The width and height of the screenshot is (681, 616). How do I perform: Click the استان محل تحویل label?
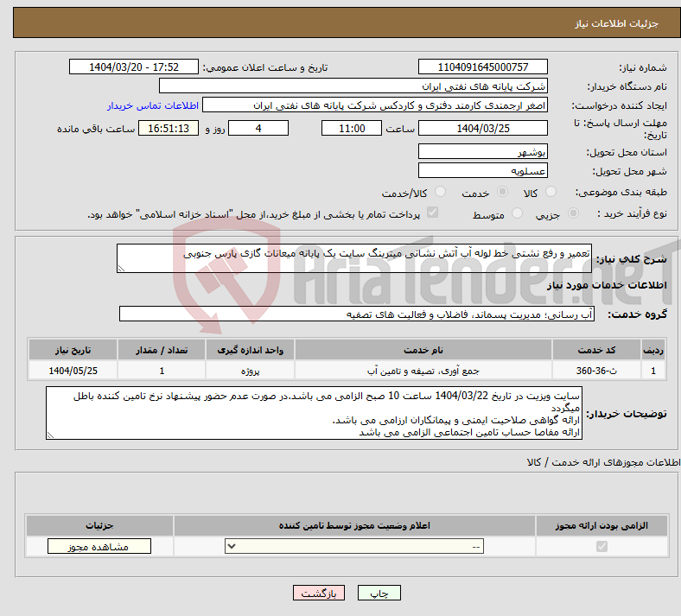[627, 152]
